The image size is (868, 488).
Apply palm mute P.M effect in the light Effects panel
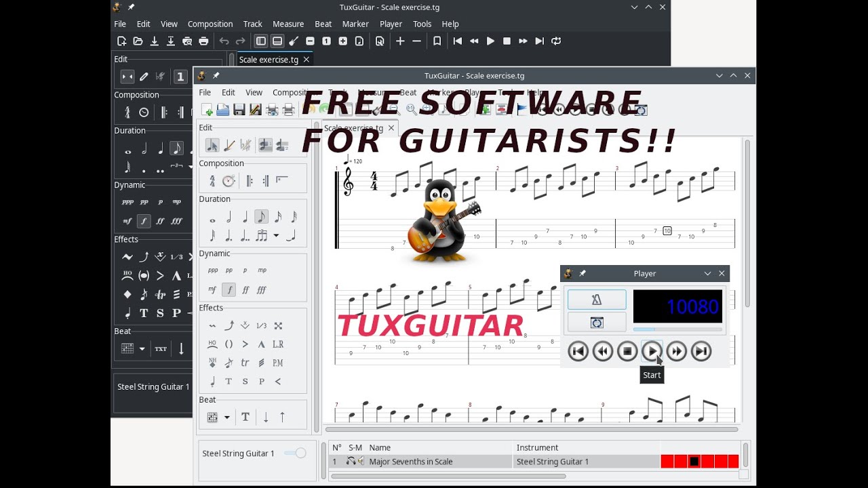tap(278, 363)
